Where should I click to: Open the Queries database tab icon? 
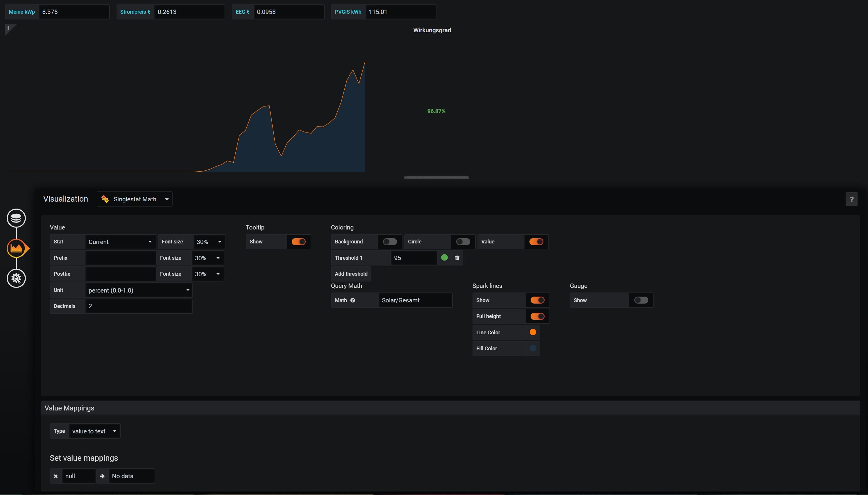click(16, 218)
